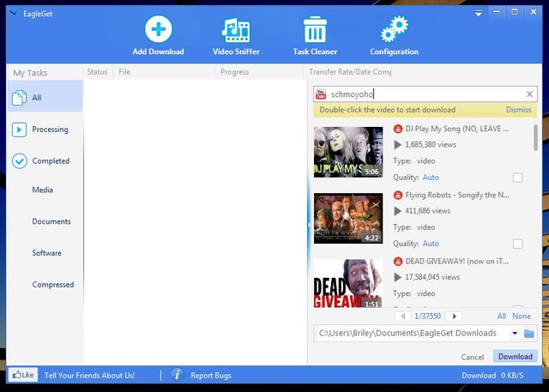Click the Flying Robots - Songify title
549x392 pixels.
[457, 195]
